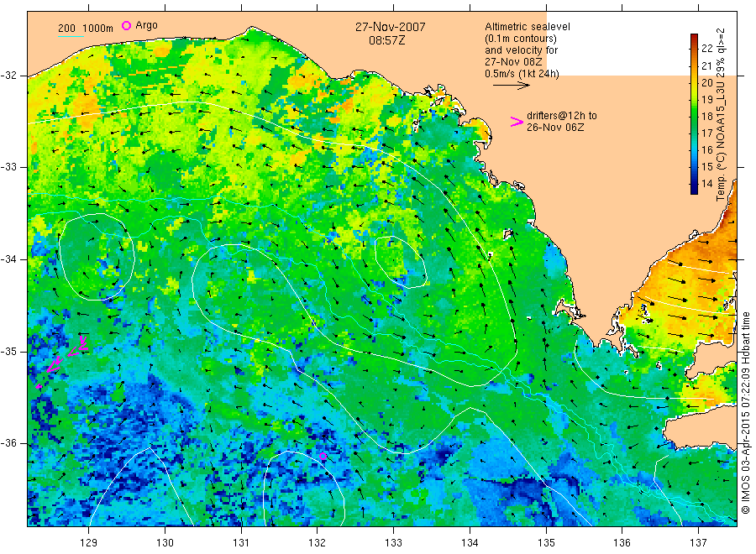Click the Argo float marker near 132°E
Screen dimensions: 756x554
pos(323,456)
